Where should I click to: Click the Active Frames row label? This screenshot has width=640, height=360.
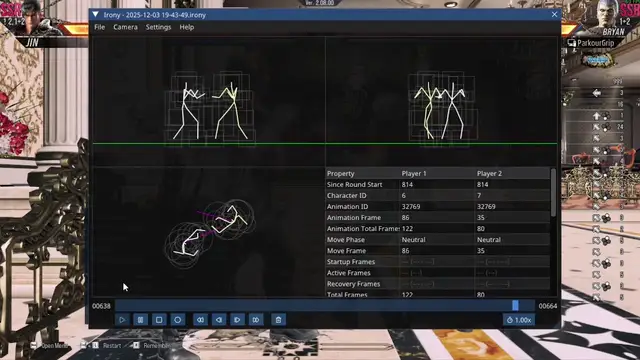[x=349, y=273]
